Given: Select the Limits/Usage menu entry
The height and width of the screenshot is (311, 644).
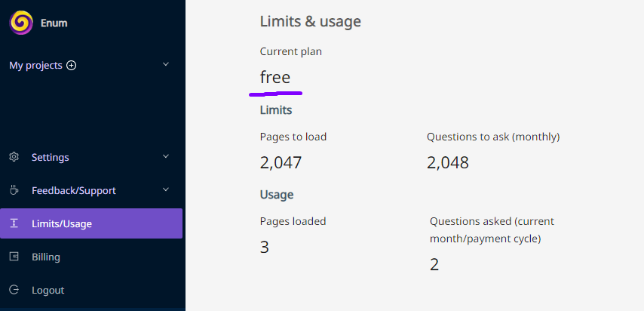Looking at the screenshot, I should tap(91, 223).
